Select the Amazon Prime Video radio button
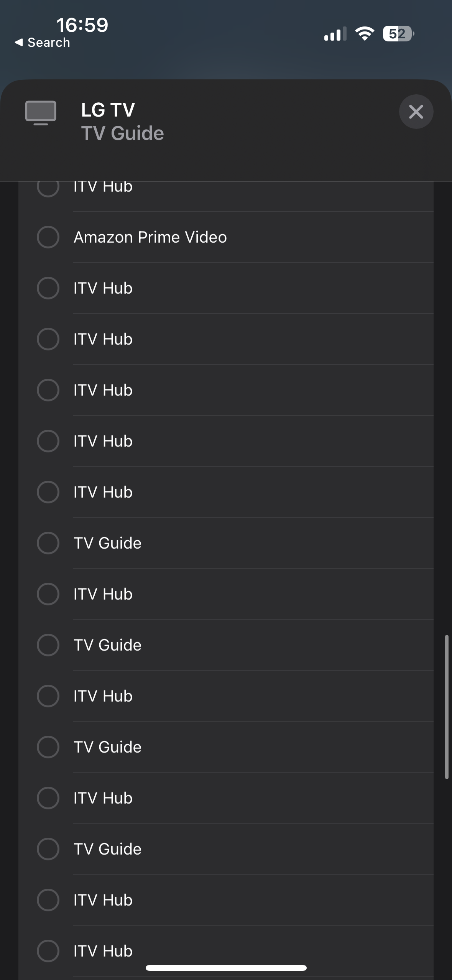This screenshot has width=452, height=980. click(48, 237)
